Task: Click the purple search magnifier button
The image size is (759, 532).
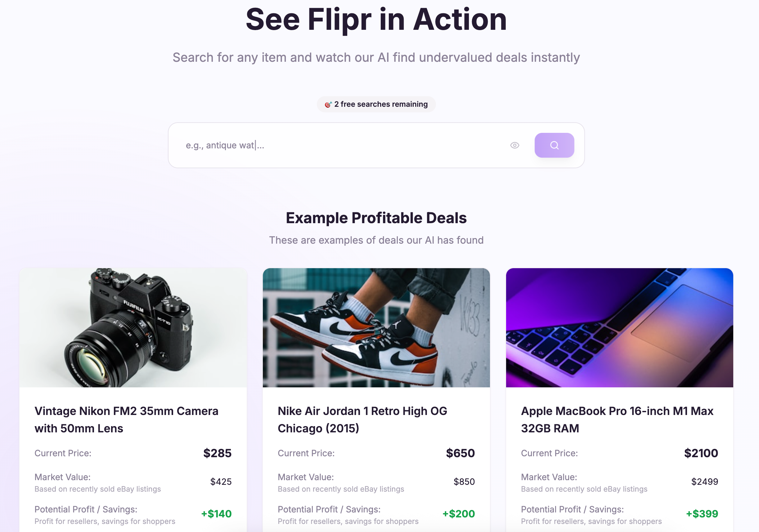Action: (x=554, y=145)
